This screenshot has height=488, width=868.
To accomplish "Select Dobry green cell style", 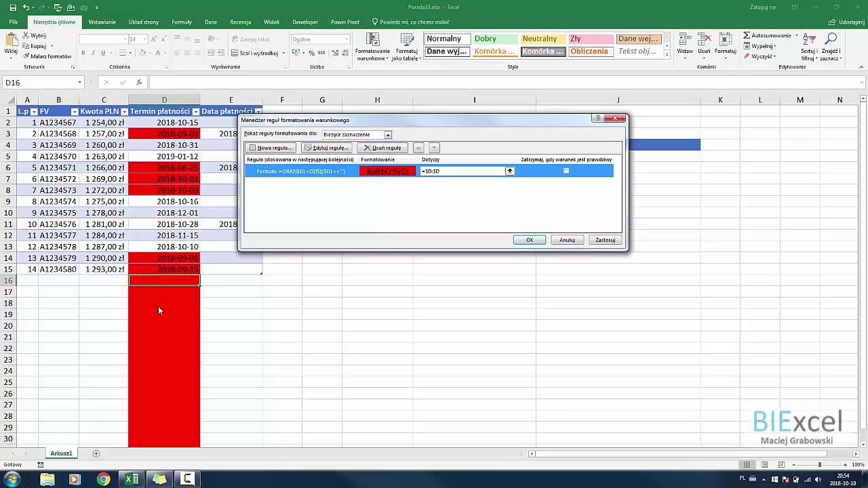I will click(495, 39).
